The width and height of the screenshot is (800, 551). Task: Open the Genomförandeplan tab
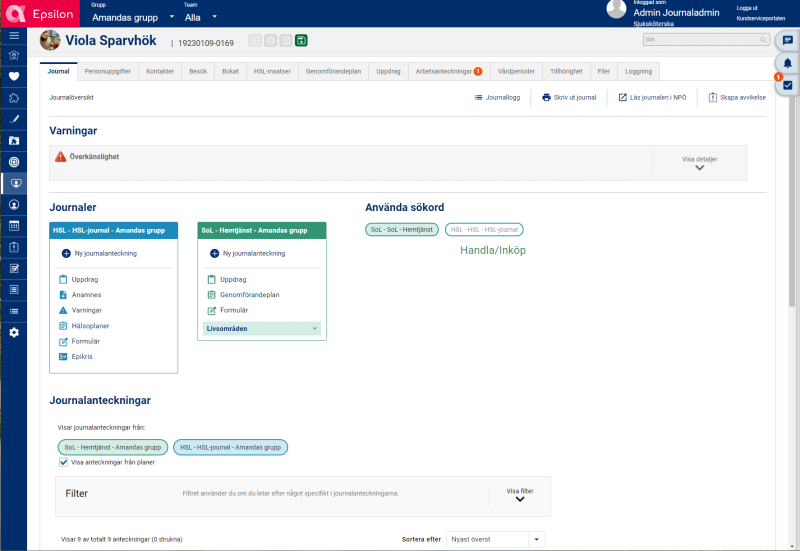point(333,71)
